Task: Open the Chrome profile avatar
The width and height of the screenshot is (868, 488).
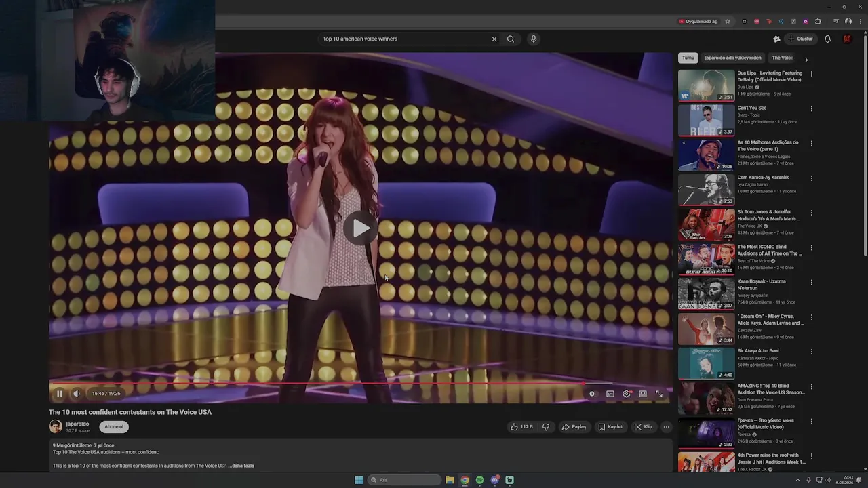Action: click(x=848, y=21)
